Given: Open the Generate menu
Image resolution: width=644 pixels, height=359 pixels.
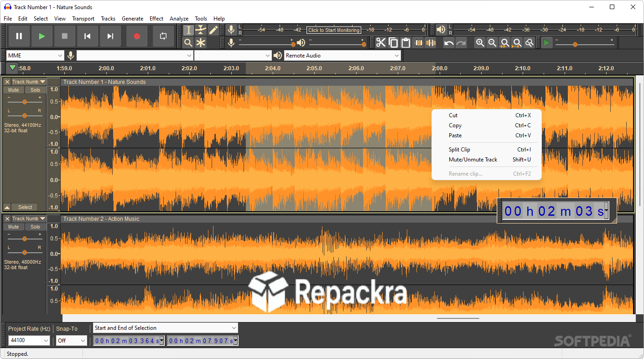Looking at the screenshot, I should (132, 19).
